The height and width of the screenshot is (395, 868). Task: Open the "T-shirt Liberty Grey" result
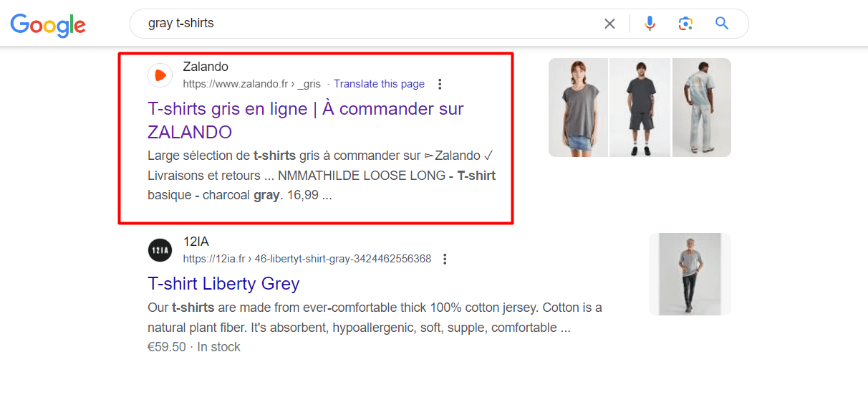click(x=223, y=283)
